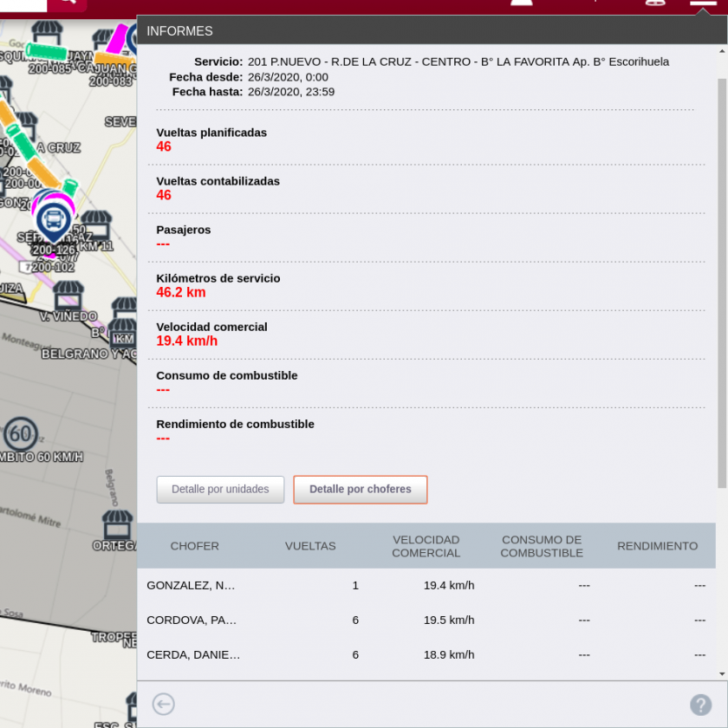The height and width of the screenshot is (728, 728).
Task: Click the Informes panel vertical scrollbar
Action: coord(722,277)
